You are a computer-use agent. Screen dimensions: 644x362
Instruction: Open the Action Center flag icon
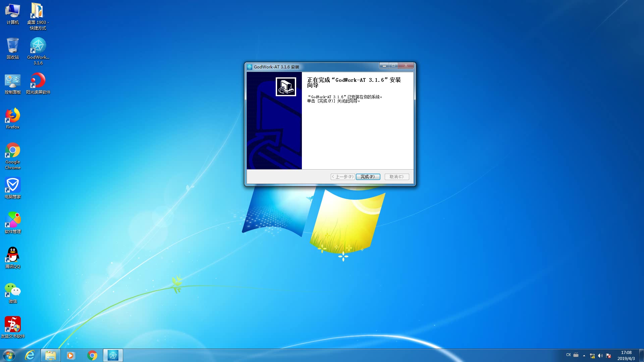(x=608, y=356)
